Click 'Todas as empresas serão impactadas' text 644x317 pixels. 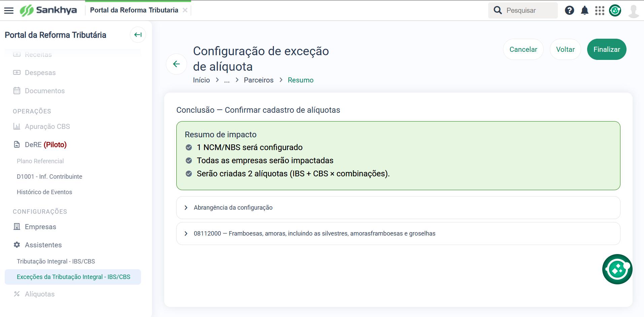pyautogui.click(x=265, y=161)
